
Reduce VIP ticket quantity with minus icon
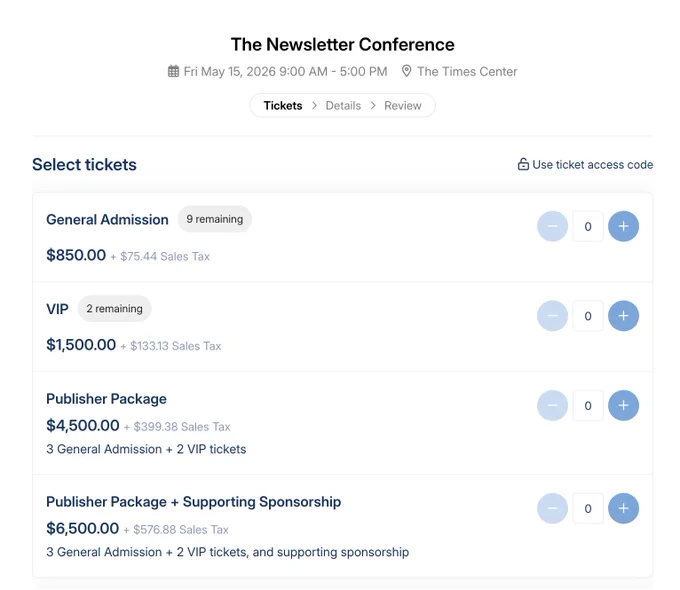pos(552,316)
